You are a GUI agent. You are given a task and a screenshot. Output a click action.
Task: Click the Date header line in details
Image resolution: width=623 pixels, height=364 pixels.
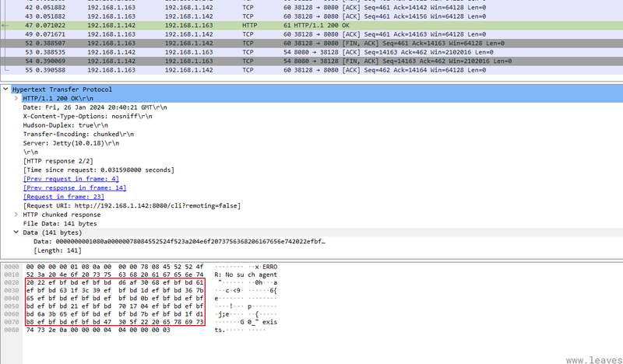(87, 107)
